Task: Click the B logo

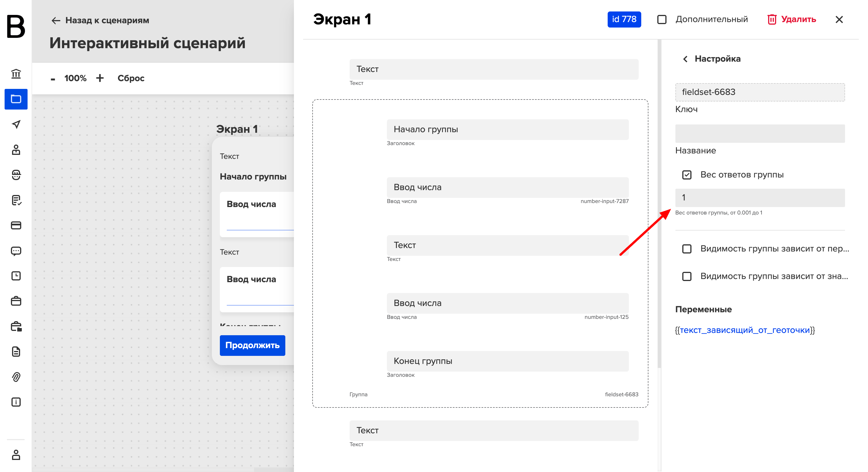Action: (x=16, y=26)
